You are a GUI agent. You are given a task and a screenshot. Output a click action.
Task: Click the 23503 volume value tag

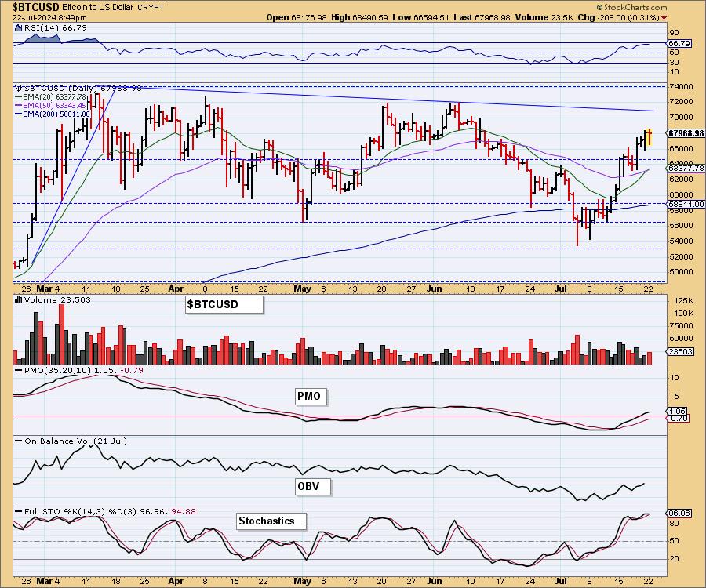tap(680, 352)
